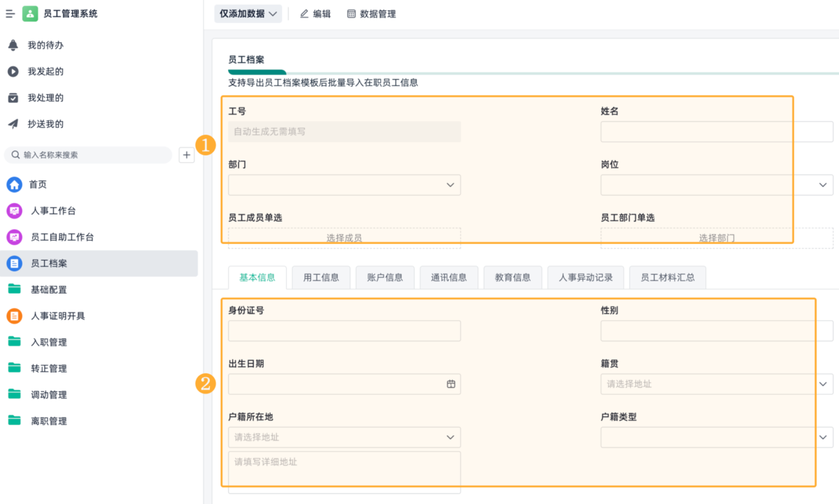Go to 首页 home icon
The image size is (839, 504).
[14, 185]
